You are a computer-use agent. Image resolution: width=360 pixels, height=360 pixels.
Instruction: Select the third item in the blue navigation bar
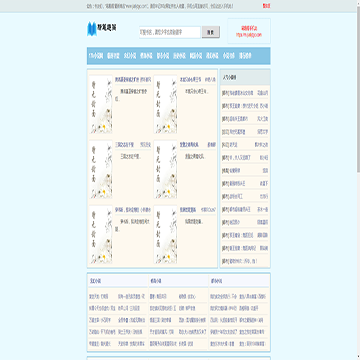point(130,56)
